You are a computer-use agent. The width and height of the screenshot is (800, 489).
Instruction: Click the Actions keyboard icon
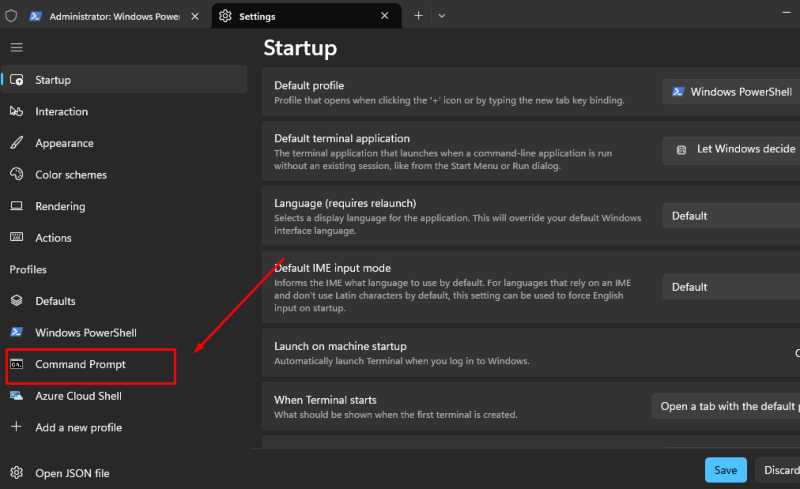coord(16,237)
